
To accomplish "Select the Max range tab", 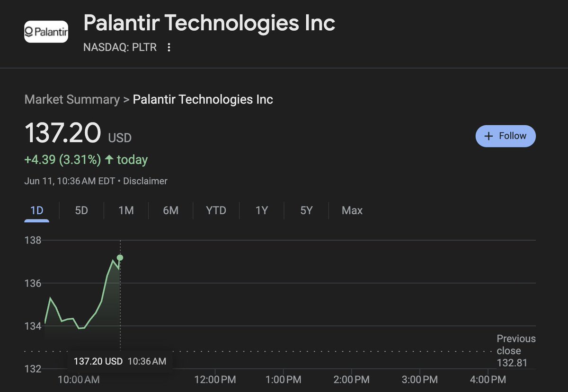I will [x=352, y=210].
